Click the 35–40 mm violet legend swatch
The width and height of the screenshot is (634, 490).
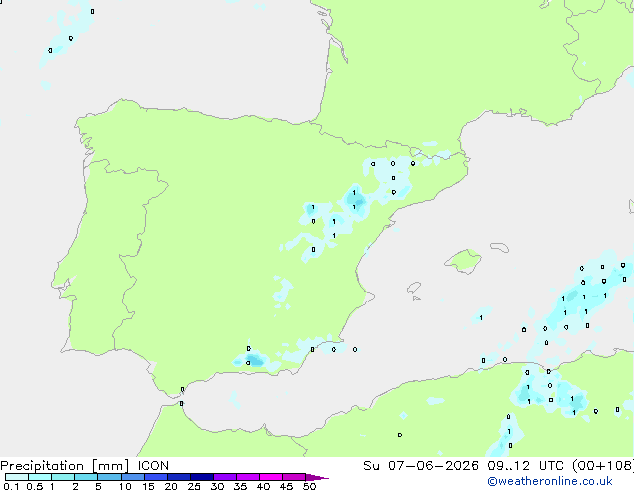(x=248, y=477)
